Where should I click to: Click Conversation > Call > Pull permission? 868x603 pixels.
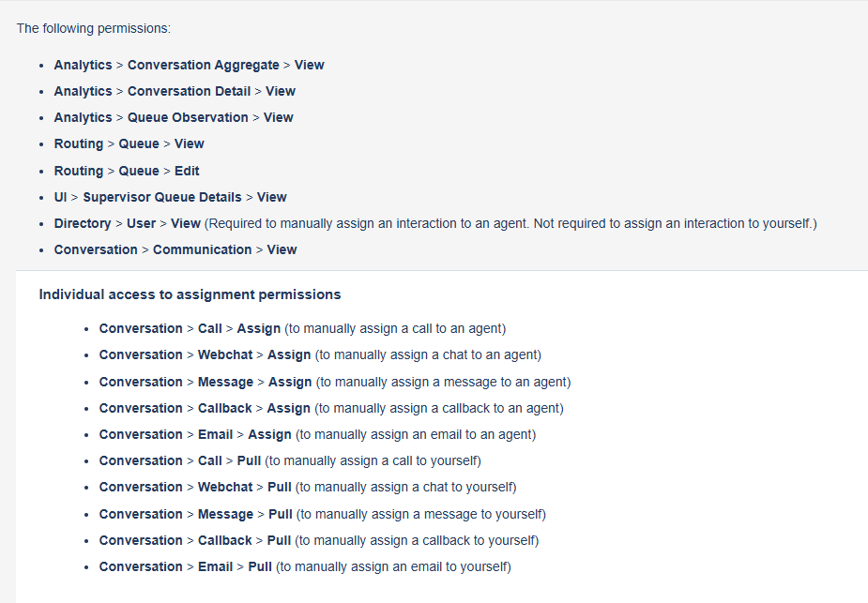[x=181, y=460]
